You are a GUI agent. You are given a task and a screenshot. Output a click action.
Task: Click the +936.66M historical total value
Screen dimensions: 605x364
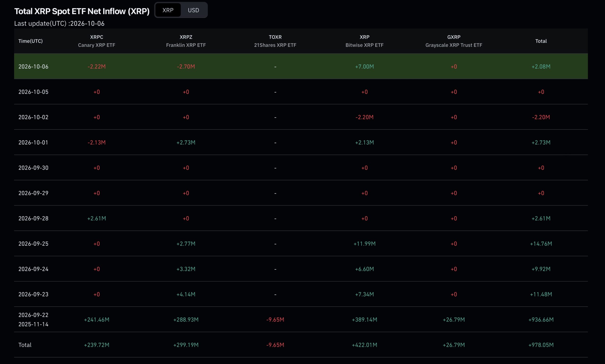[541, 320]
